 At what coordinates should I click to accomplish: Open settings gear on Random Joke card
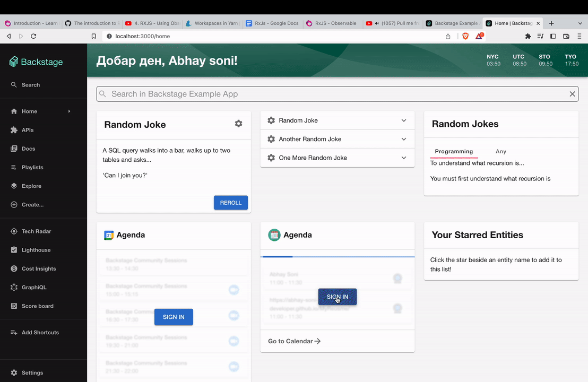coord(238,124)
